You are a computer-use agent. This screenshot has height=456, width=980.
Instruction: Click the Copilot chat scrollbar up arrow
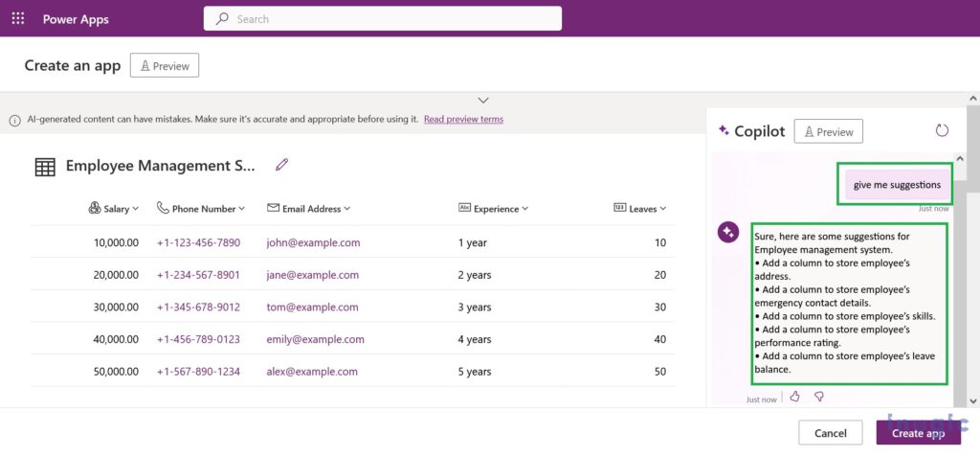point(959,158)
